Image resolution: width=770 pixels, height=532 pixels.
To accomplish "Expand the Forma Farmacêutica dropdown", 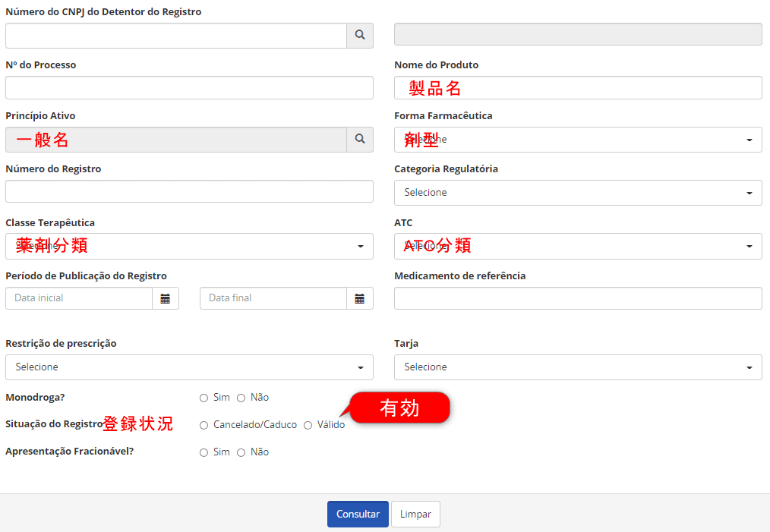I will pos(578,140).
